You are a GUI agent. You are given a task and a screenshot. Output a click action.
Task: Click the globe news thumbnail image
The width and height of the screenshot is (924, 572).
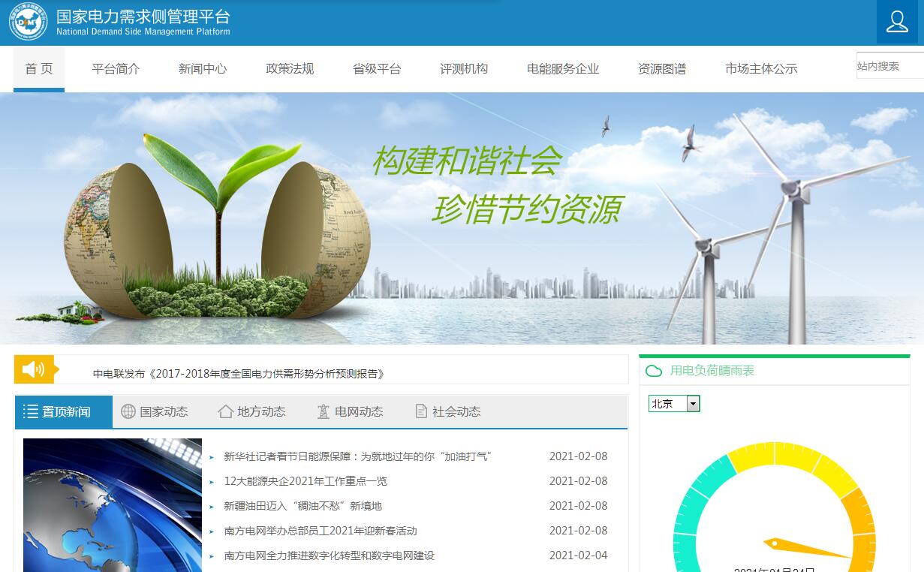tap(113, 504)
